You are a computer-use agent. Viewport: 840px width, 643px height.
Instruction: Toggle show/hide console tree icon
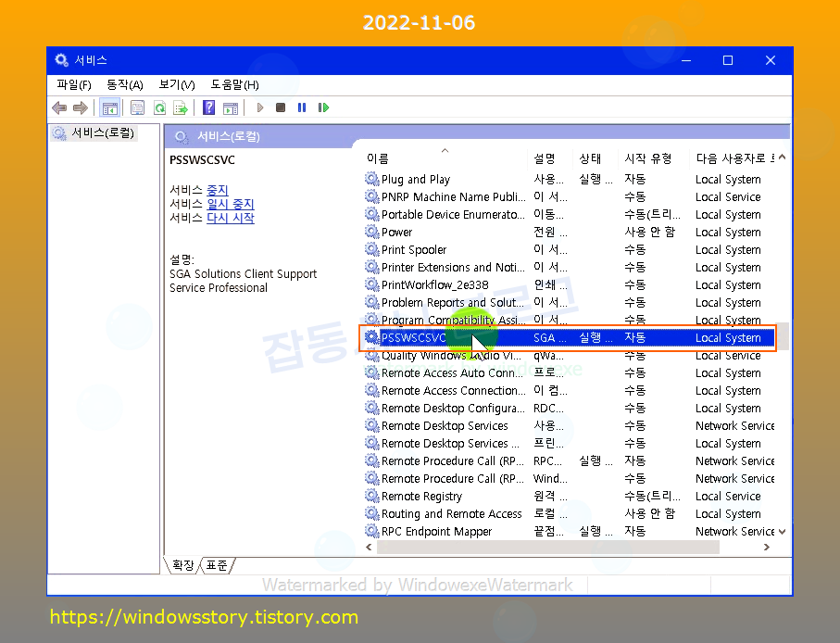click(110, 107)
